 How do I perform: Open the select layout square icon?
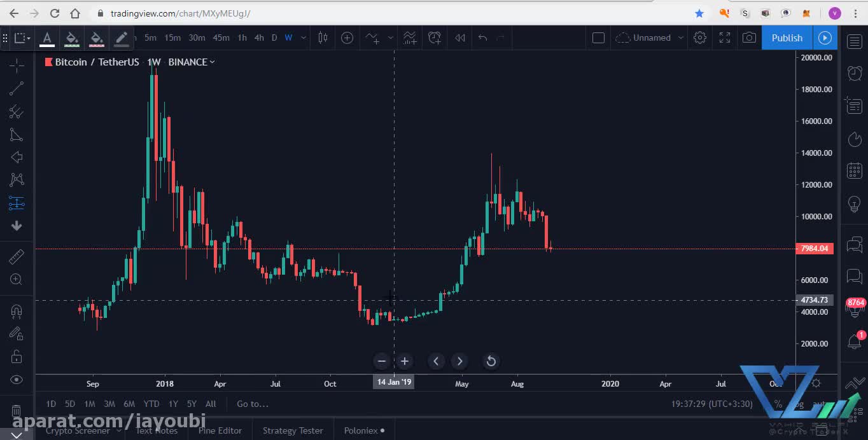598,38
